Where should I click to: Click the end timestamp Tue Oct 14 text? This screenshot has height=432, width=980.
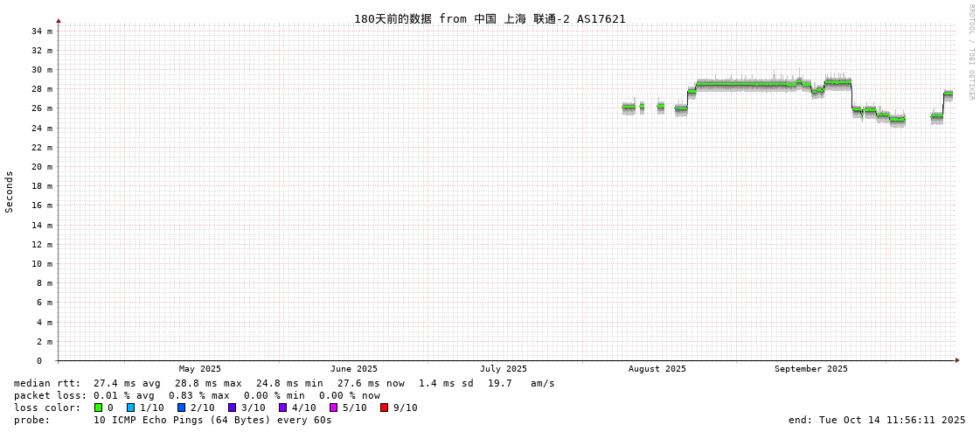pyautogui.click(x=877, y=420)
